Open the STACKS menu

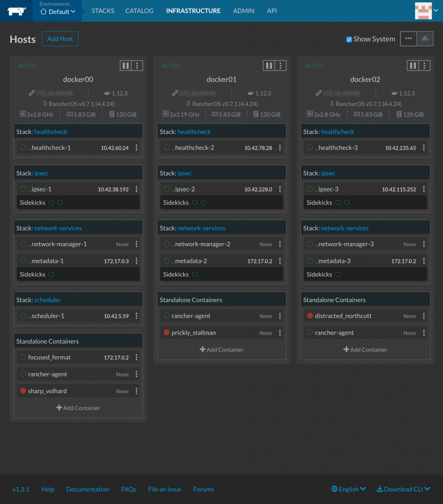pyautogui.click(x=103, y=11)
